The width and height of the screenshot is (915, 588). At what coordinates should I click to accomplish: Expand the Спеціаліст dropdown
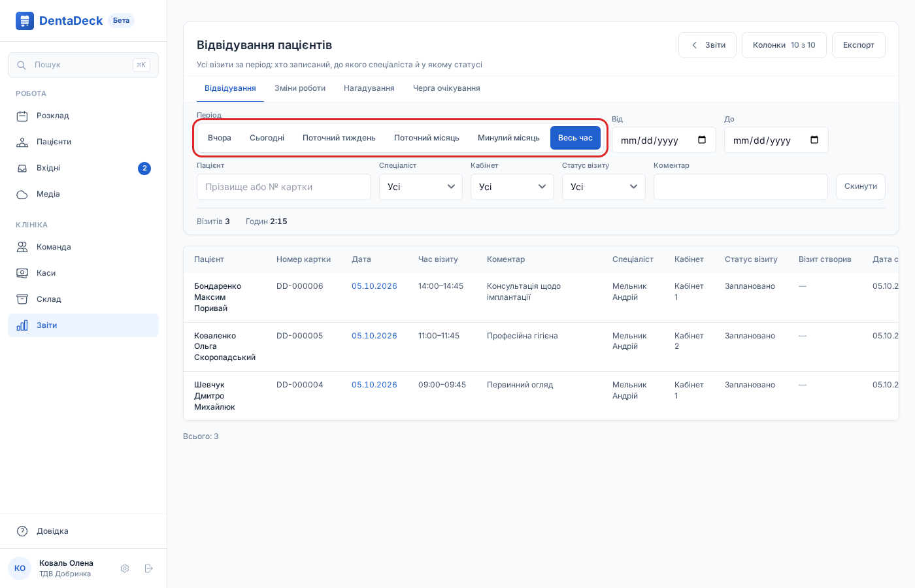(421, 187)
